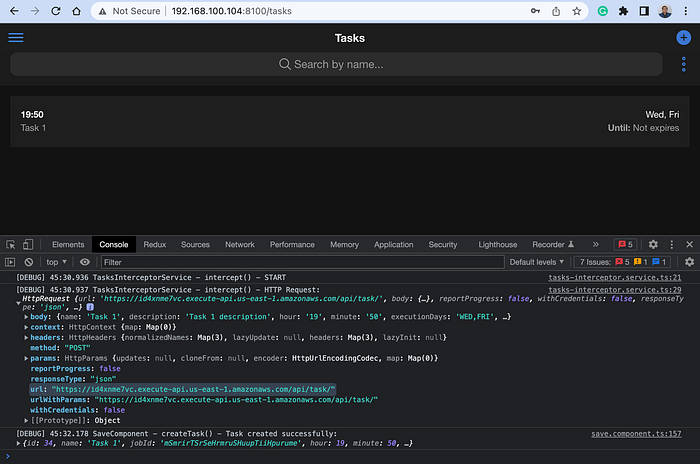
Task: Expand the context property
Action: [x=26, y=327]
